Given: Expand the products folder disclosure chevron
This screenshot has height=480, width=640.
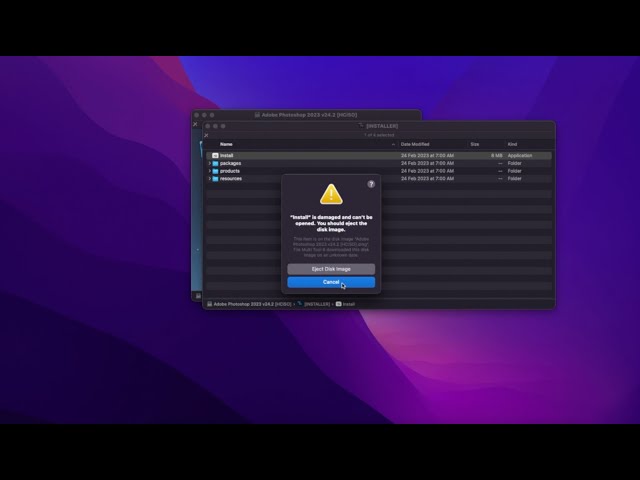Looking at the screenshot, I should (x=209, y=171).
